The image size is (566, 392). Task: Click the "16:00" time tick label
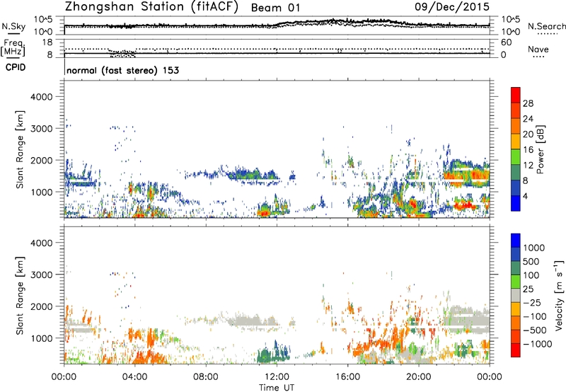(x=347, y=377)
